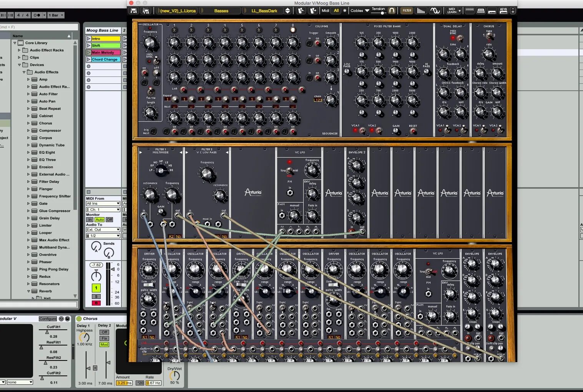Expand the Clips folder in browser
The width and height of the screenshot is (583, 392).
[x=19, y=58]
